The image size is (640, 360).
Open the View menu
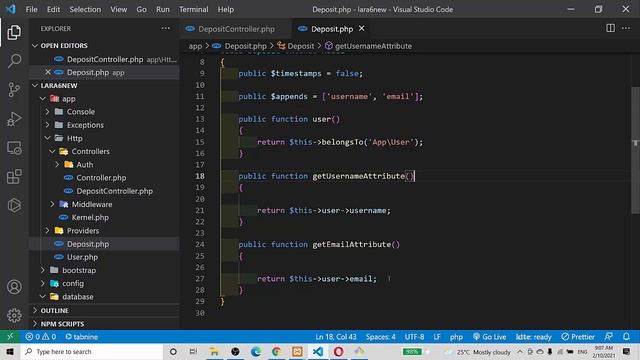118,9
